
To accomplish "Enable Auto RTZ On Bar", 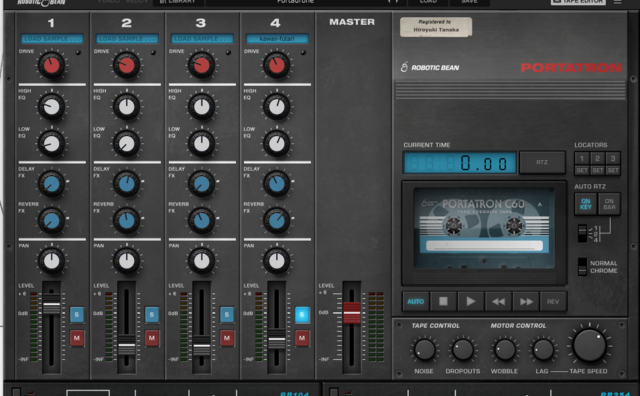I will tap(609, 204).
